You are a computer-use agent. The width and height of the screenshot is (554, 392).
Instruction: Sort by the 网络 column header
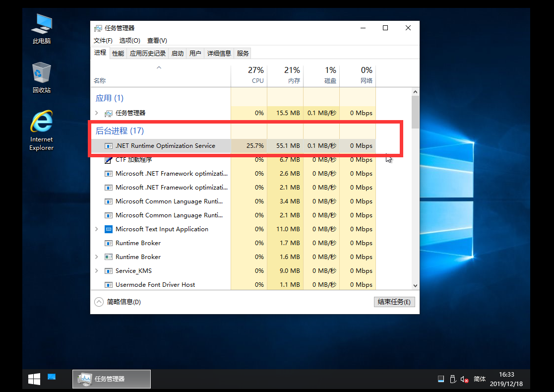pyautogui.click(x=358, y=75)
